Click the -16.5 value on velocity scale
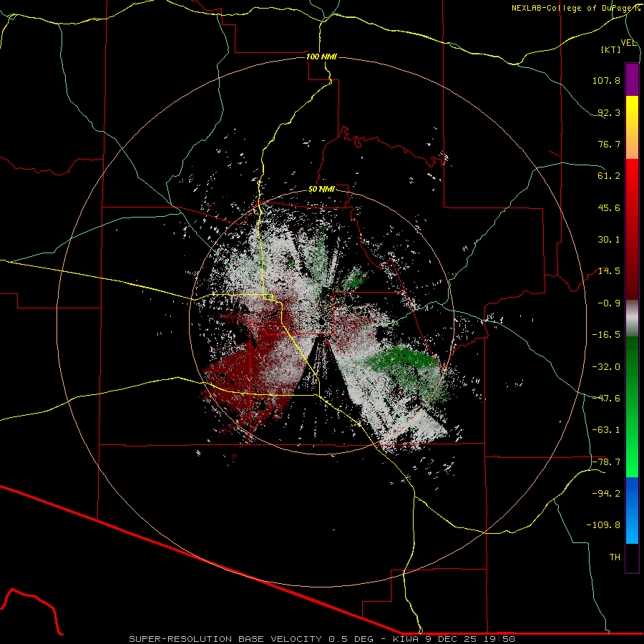This screenshot has width=644, height=644. coord(606,335)
